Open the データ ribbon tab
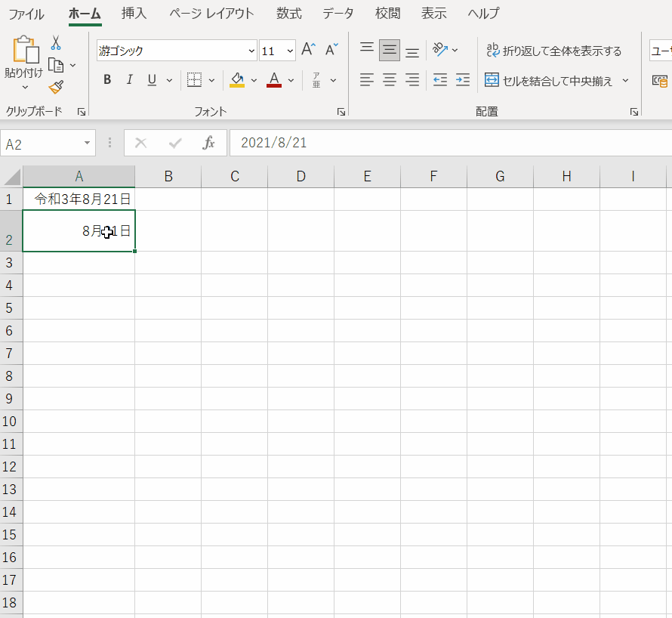 click(338, 13)
